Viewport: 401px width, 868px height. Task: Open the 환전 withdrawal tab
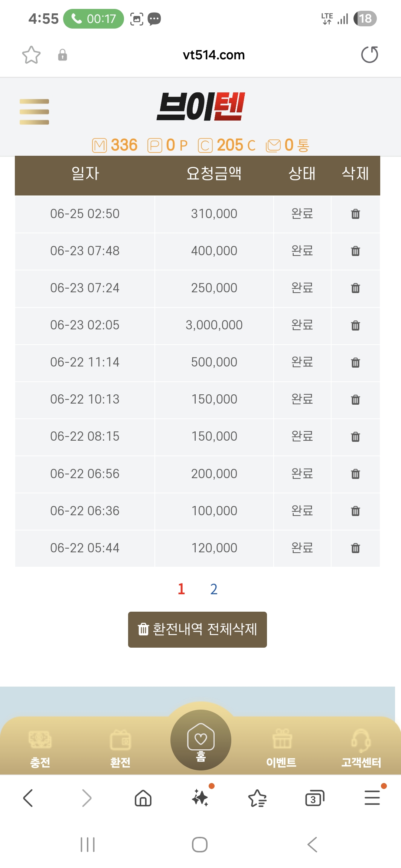(120, 747)
